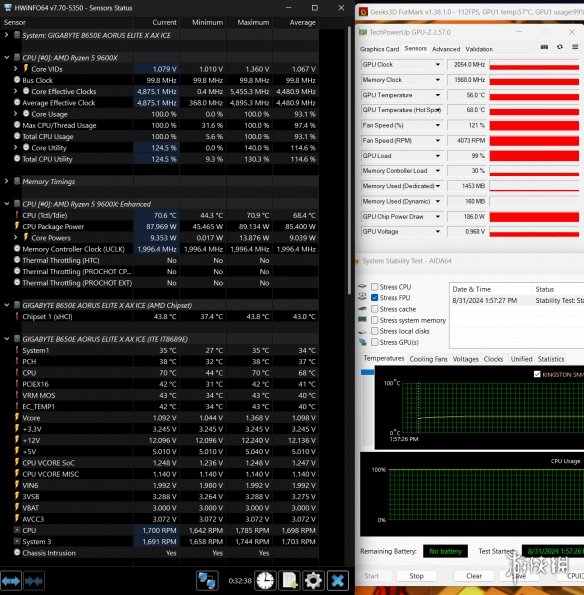The image size is (584, 595).
Task: Click the AIDA64 Clear button
Action: pyautogui.click(x=474, y=576)
